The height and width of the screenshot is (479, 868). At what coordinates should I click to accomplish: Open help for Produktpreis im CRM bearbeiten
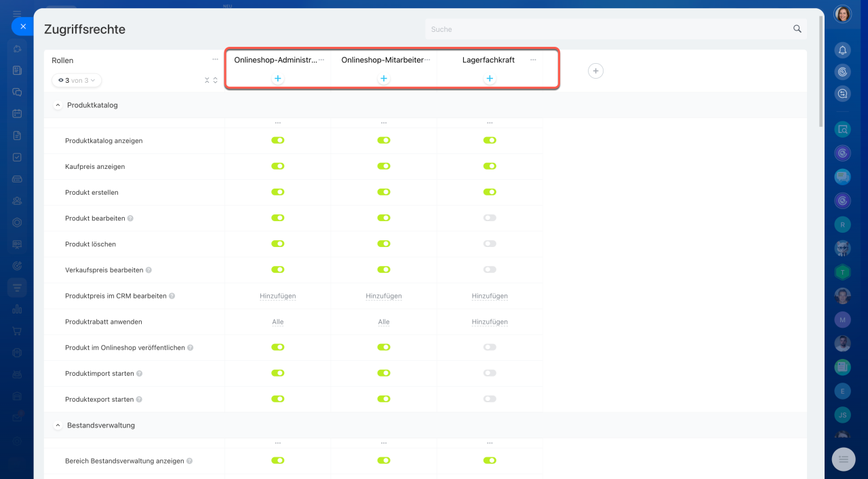coord(172,296)
